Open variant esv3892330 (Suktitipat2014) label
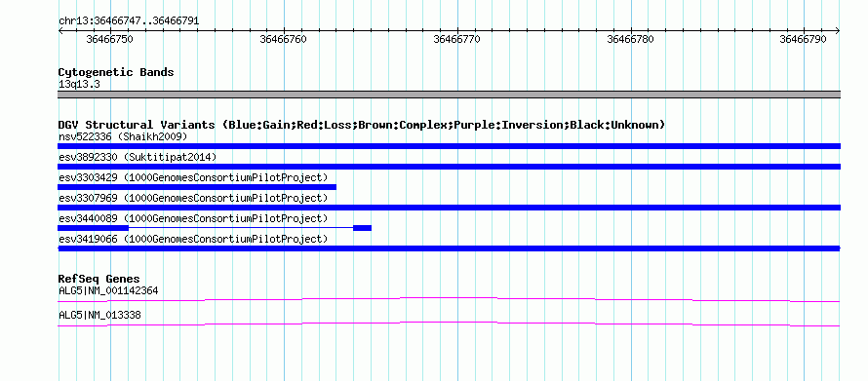The height and width of the screenshot is (381, 868). click(138, 157)
